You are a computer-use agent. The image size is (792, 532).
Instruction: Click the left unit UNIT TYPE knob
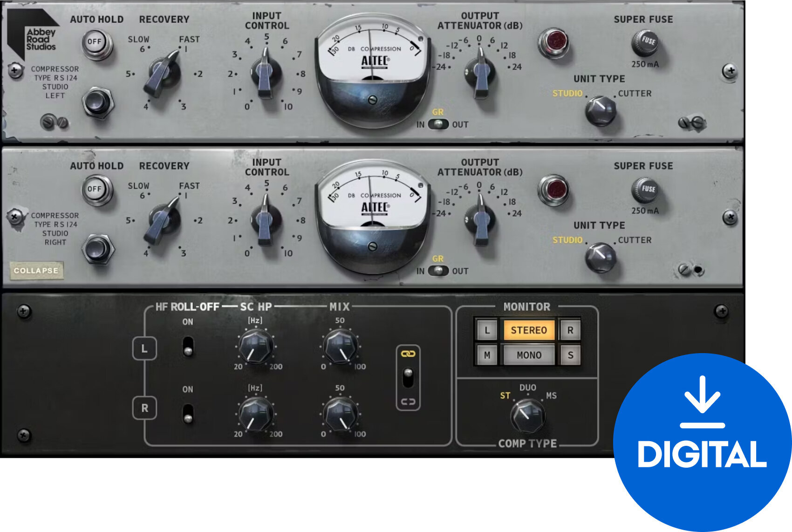click(x=601, y=111)
